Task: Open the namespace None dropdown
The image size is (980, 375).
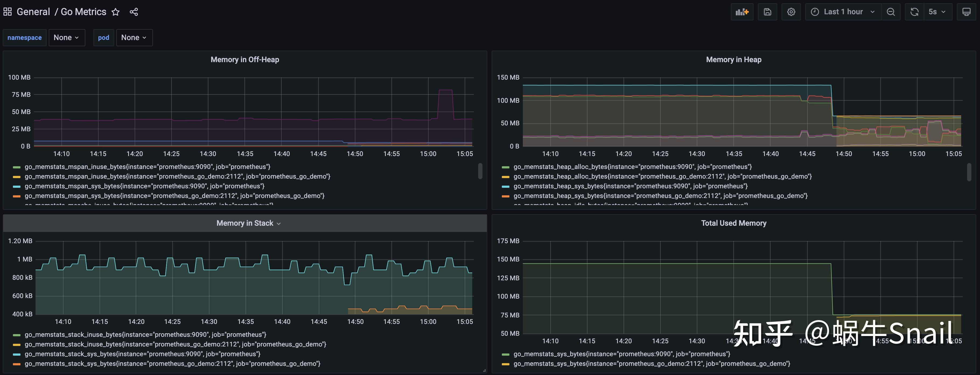Action: click(67, 37)
